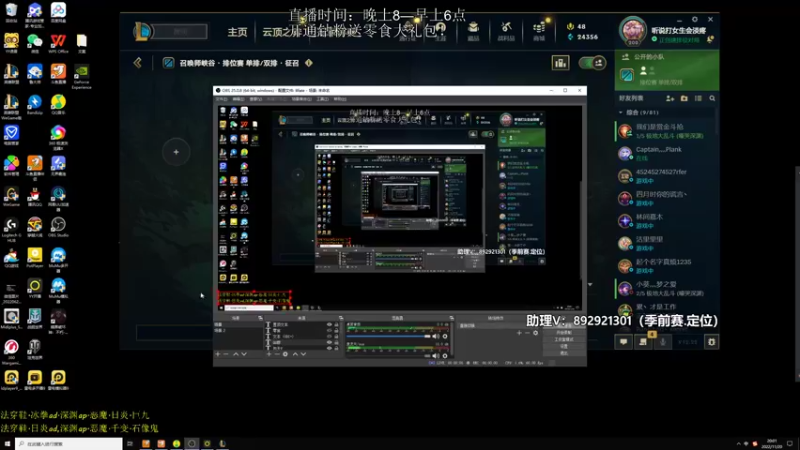Open OBS 查看 menu
The height and width of the screenshot is (450, 800).
256,99
